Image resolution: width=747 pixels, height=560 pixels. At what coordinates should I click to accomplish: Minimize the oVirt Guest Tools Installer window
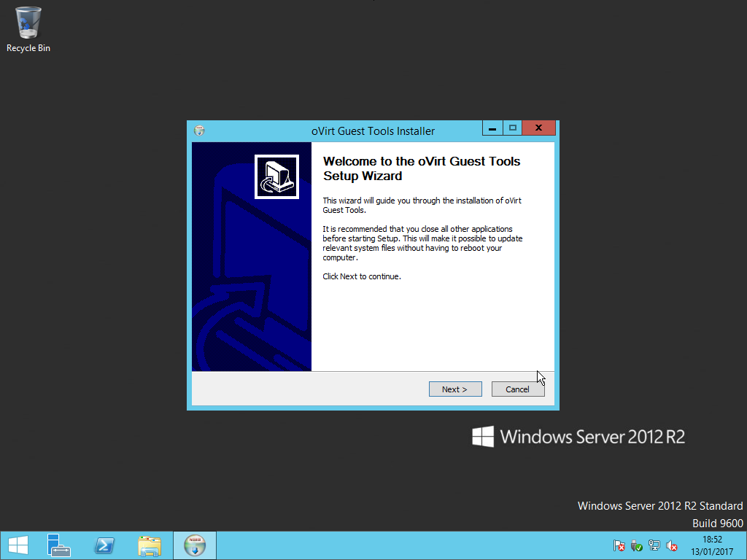(x=492, y=128)
